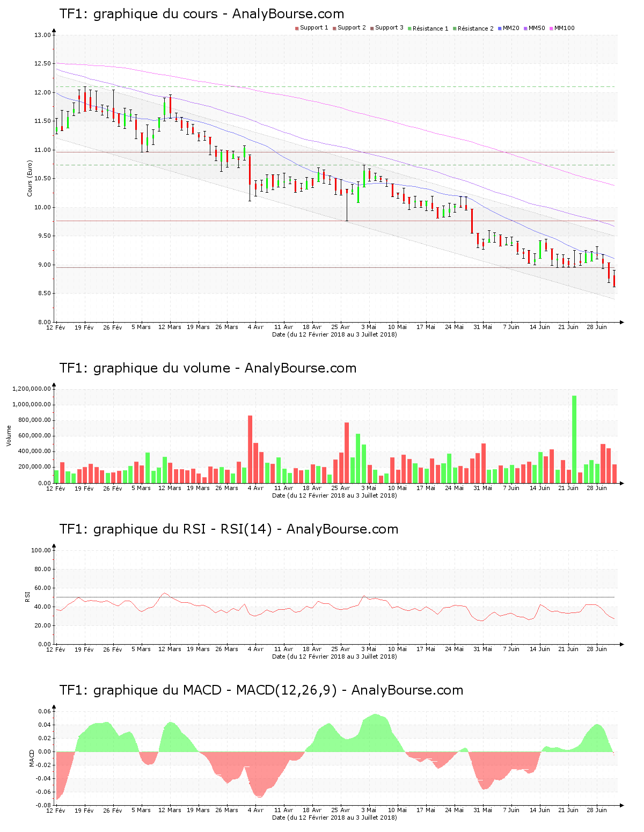Click the tallest green volume bar near 21 Juin
This screenshot has width=644, height=832.
point(574,439)
